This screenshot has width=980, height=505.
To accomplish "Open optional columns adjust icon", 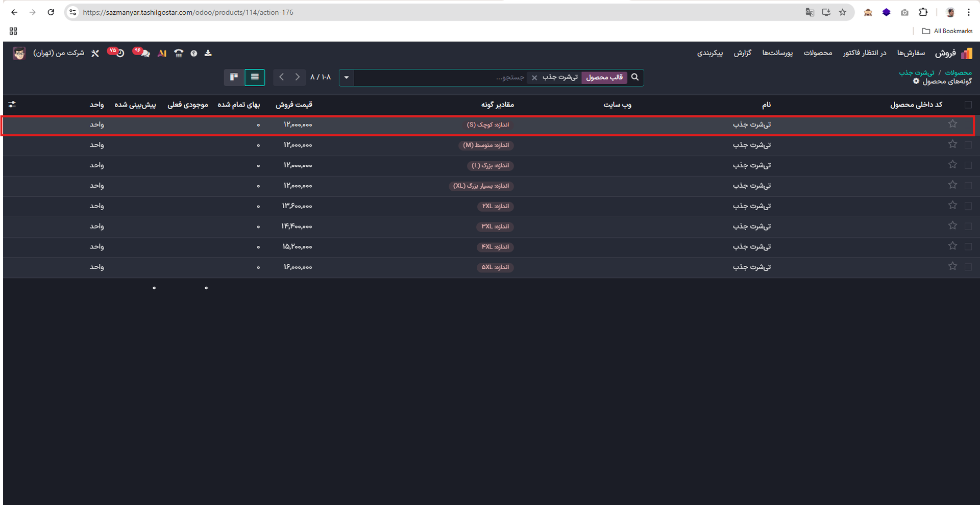I will pyautogui.click(x=12, y=105).
